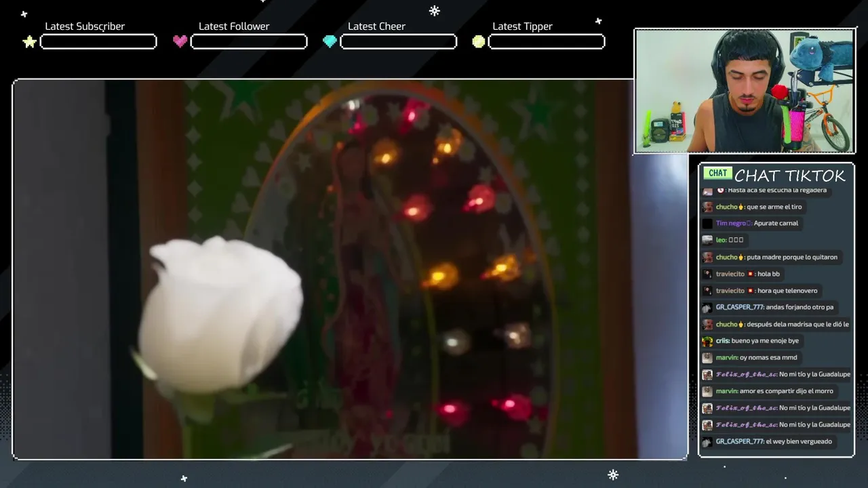Click criis's avatar in the chat
This screenshot has height=488, width=868.
pos(707,341)
